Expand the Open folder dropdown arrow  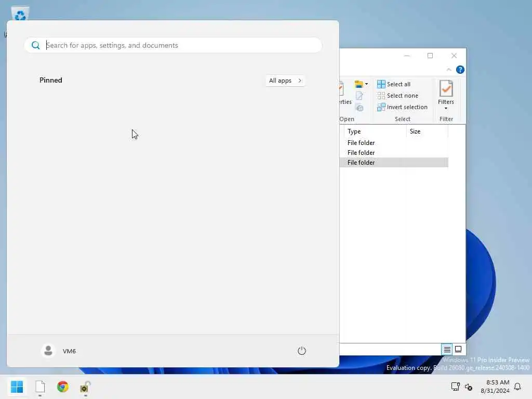pyautogui.click(x=366, y=84)
